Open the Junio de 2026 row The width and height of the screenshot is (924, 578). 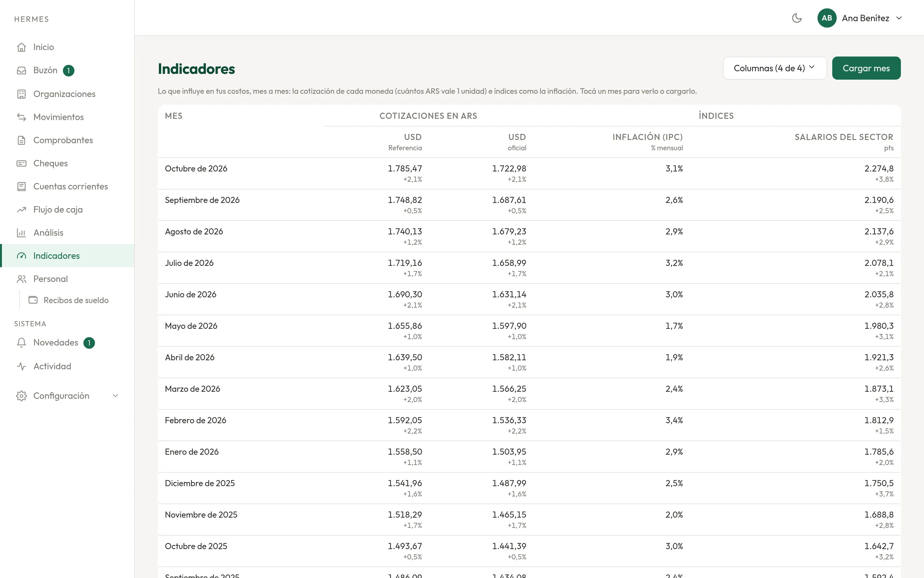click(529, 299)
